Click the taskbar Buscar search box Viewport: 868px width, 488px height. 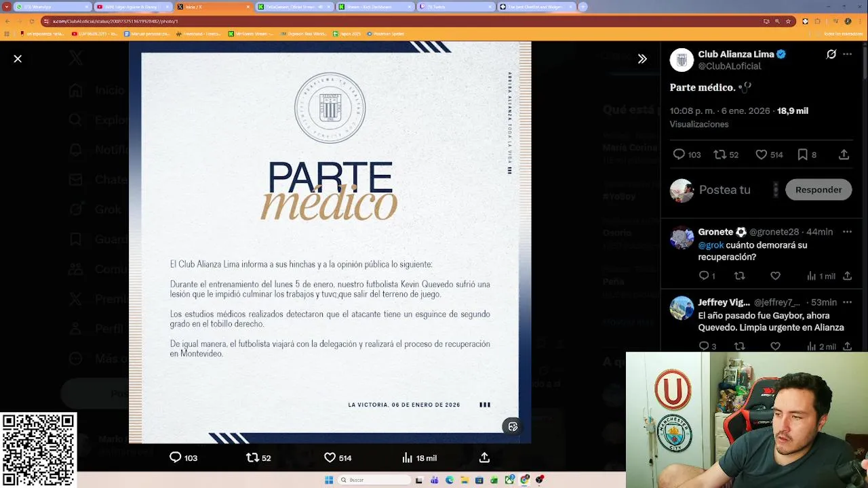[374, 480]
